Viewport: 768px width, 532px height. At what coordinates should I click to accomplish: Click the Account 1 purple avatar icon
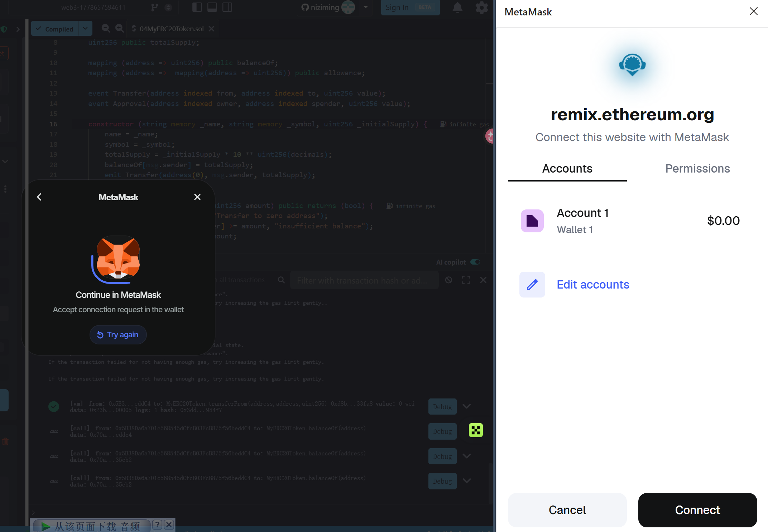click(x=532, y=221)
